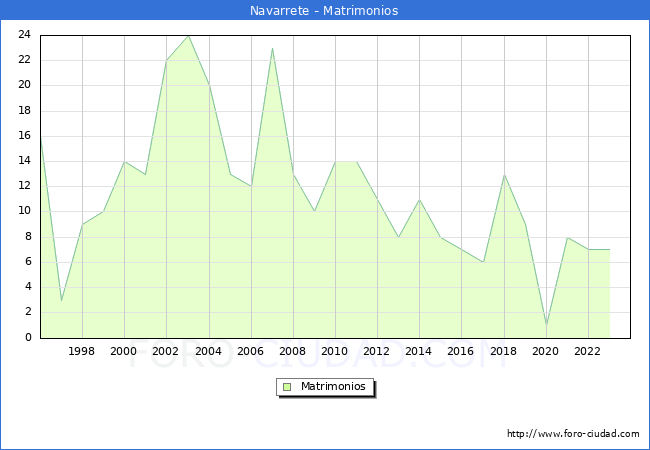Click the 1997 dip data point at 3
Image resolution: width=650 pixels, height=450 pixels.
(61, 300)
